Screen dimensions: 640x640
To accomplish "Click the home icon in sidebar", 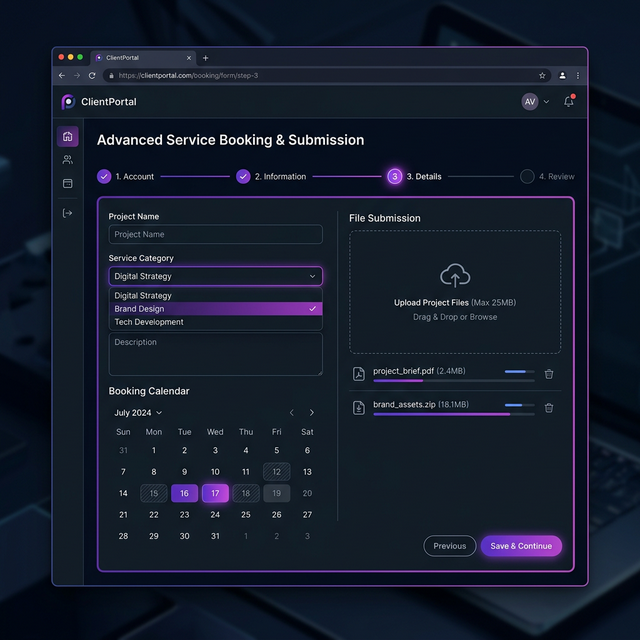I will click(x=67, y=137).
